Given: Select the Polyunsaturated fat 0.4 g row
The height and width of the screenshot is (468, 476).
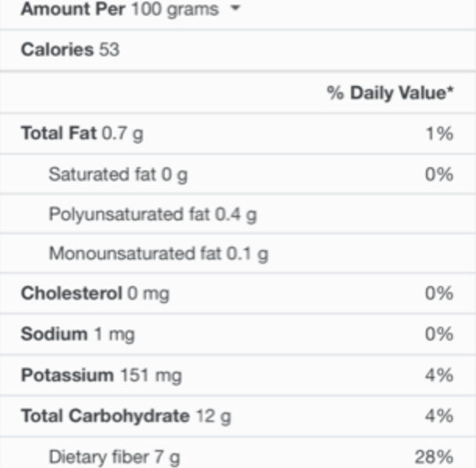Looking at the screenshot, I should [x=238, y=214].
